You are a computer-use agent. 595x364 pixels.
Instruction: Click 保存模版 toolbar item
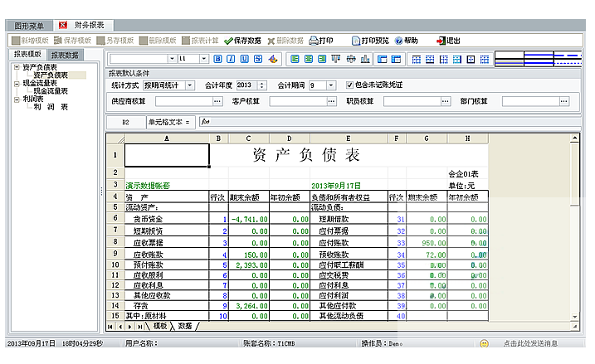tap(72, 41)
